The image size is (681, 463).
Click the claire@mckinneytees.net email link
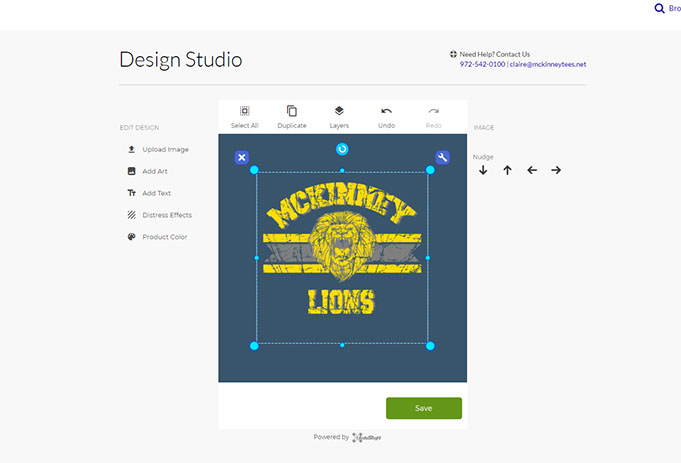(x=547, y=64)
